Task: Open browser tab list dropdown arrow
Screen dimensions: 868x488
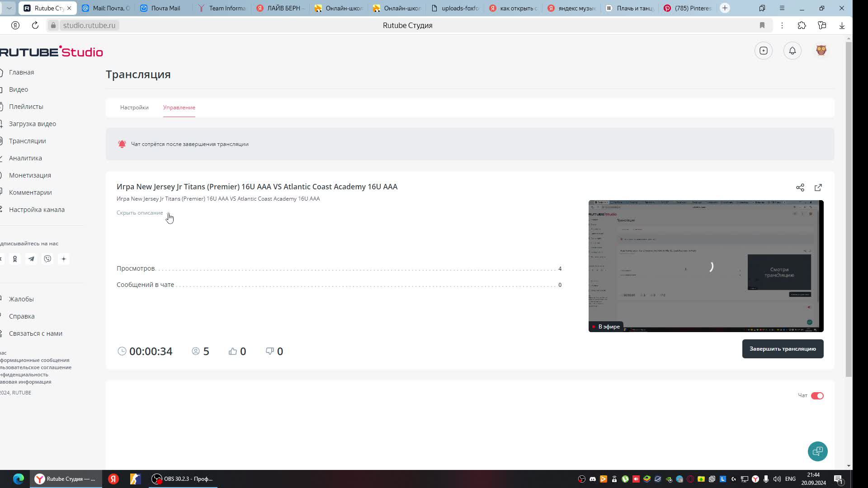Action: coord(9,8)
